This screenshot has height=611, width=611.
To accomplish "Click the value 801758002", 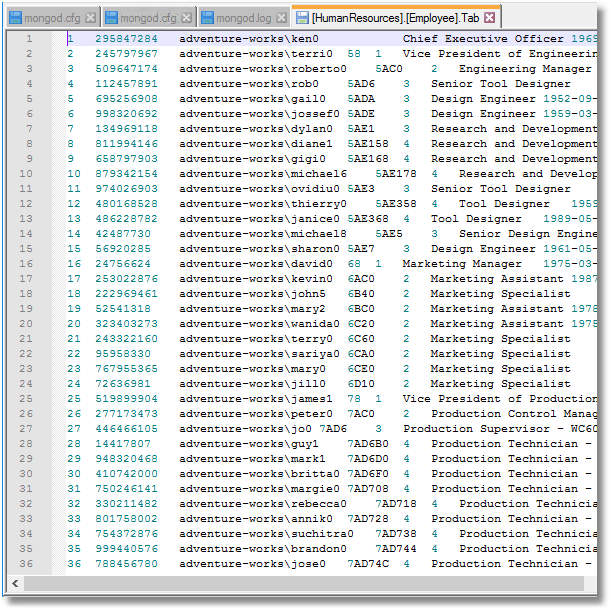I will click(127, 519).
